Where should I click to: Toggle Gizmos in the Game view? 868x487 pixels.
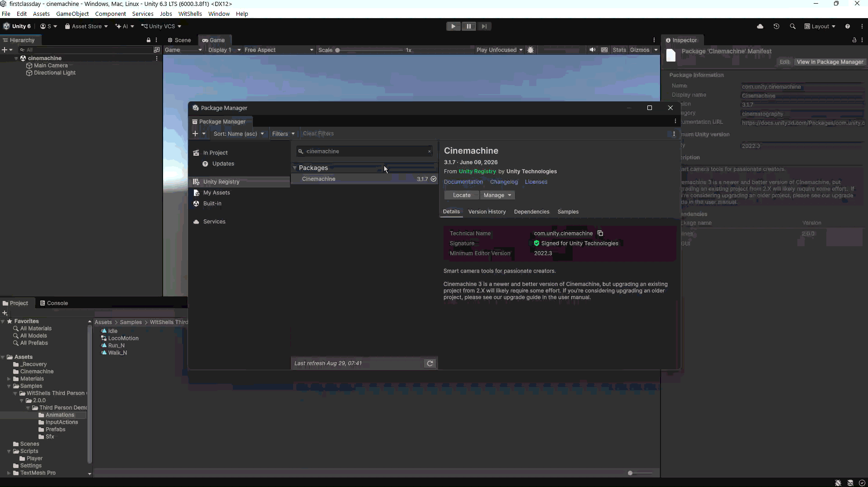click(x=640, y=50)
